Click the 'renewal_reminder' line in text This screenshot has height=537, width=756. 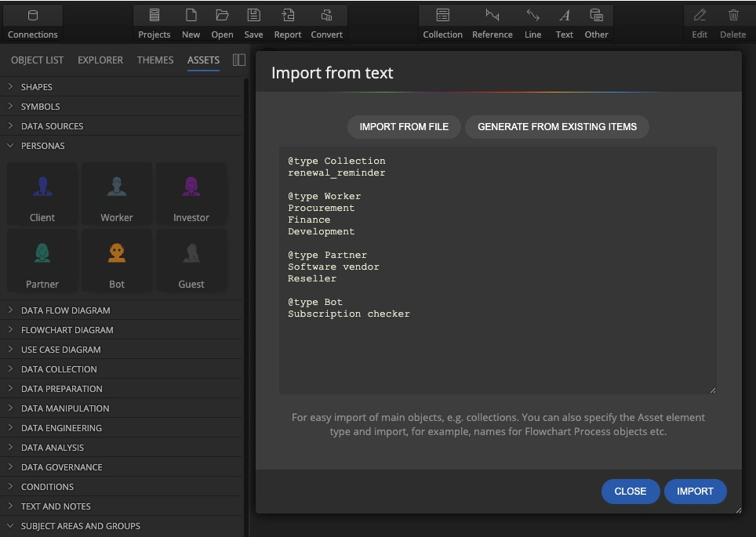(336, 172)
